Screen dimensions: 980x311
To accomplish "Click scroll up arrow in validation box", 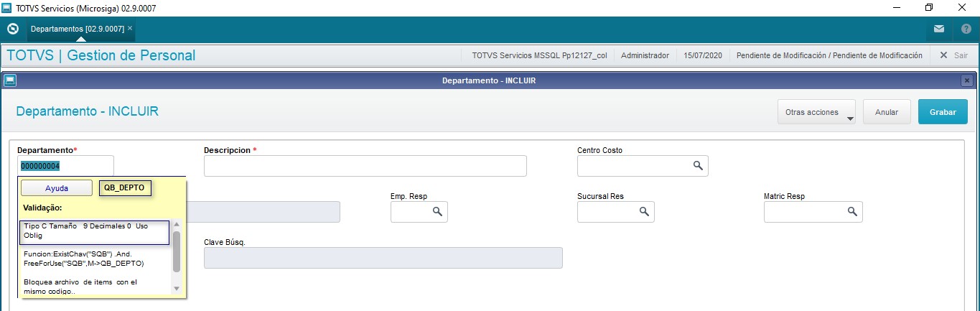I will (x=177, y=226).
